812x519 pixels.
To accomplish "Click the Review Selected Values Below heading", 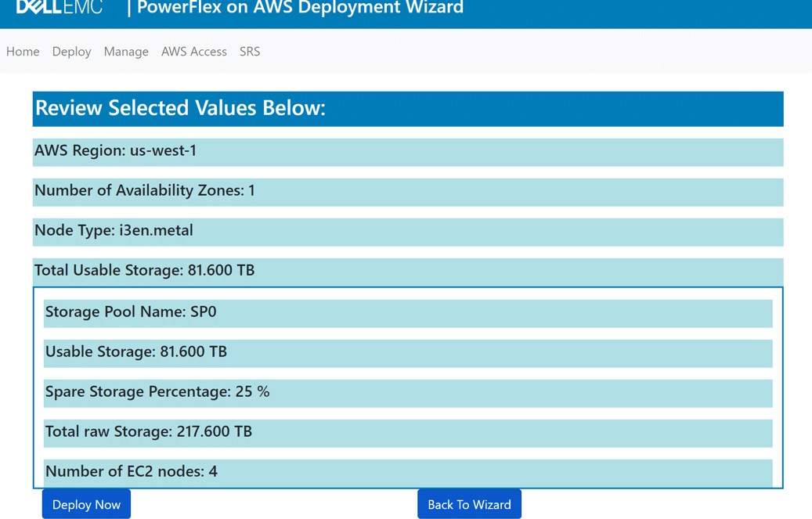I will pyautogui.click(x=408, y=109).
